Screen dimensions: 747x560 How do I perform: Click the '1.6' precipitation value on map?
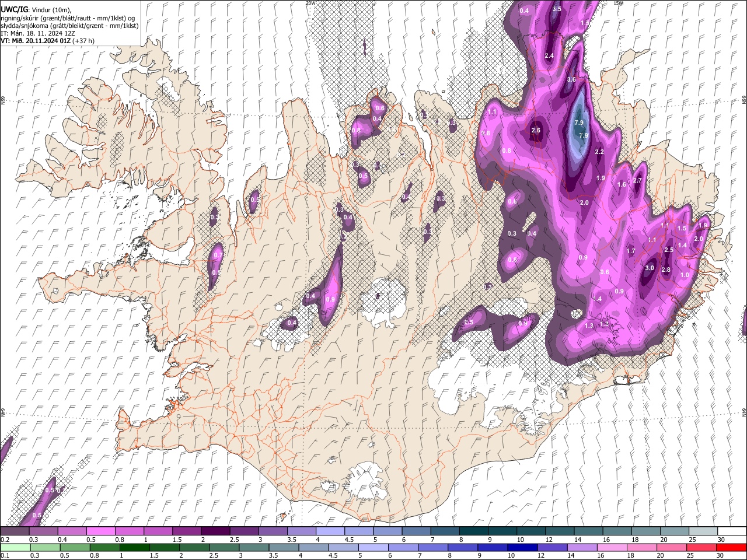pos(622,184)
